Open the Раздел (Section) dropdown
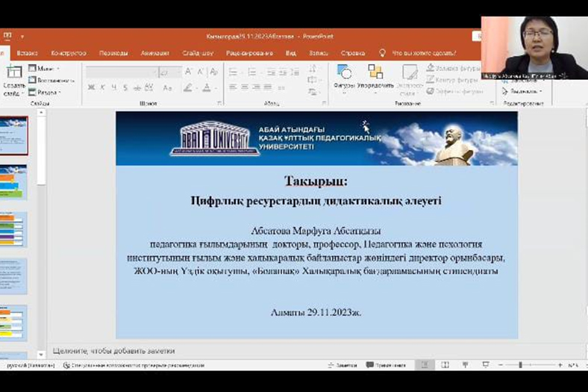This screenshot has height=392, width=588. (x=46, y=92)
